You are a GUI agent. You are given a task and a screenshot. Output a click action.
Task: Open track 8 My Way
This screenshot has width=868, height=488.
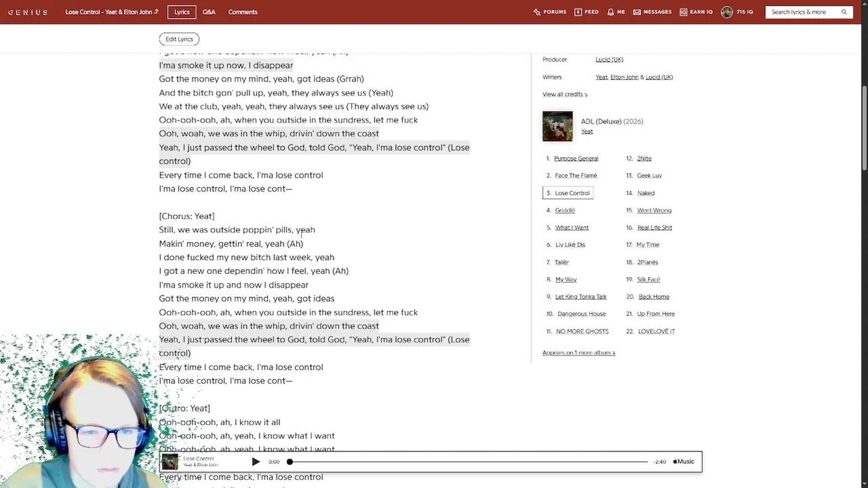click(566, 279)
